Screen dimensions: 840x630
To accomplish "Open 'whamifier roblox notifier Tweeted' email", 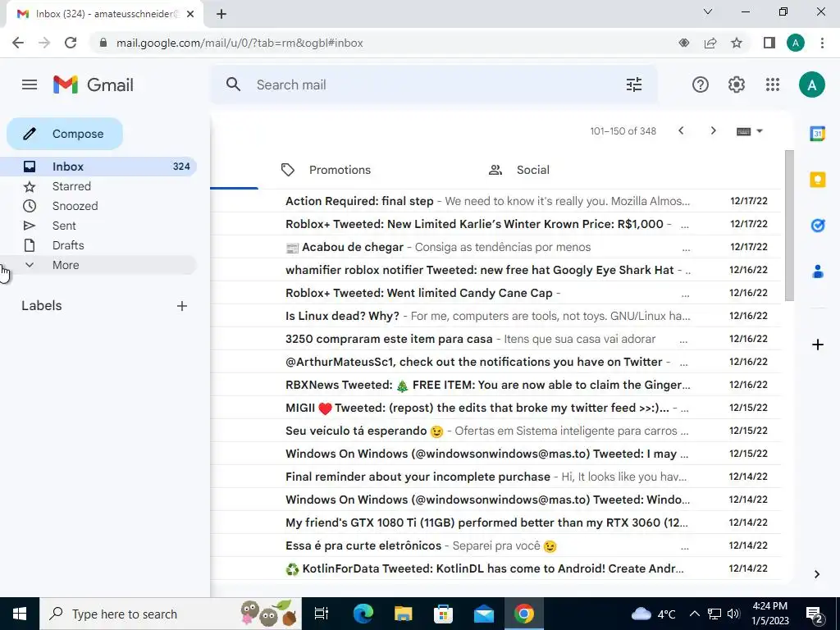I will (495, 270).
